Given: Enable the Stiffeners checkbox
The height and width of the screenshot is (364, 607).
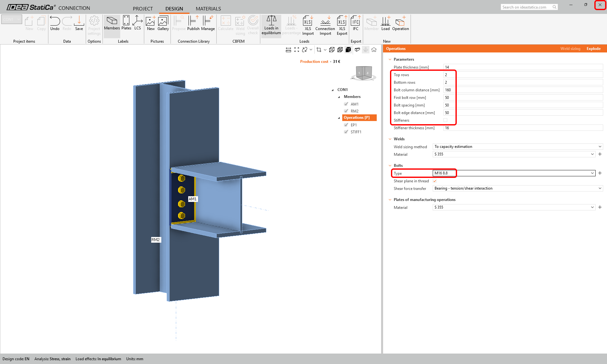Looking at the screenshot, I should click(445, 120).
